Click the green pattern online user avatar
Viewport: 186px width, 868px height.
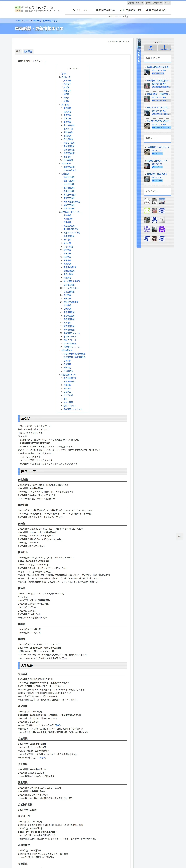tap(147, 211)
